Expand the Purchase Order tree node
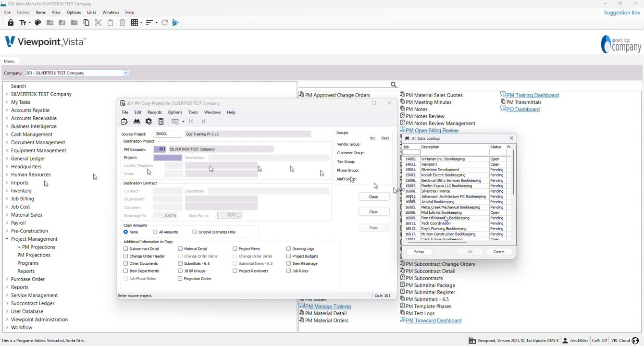Viewport: 644px width, 346px height. point(7,279)
